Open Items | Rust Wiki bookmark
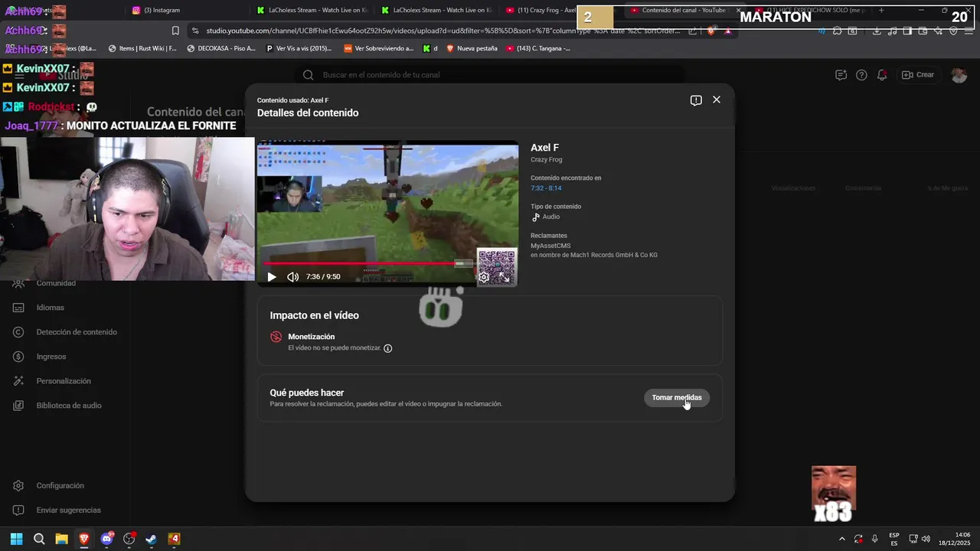This screenshot has height=551, width=980. (x=142, y=48)
